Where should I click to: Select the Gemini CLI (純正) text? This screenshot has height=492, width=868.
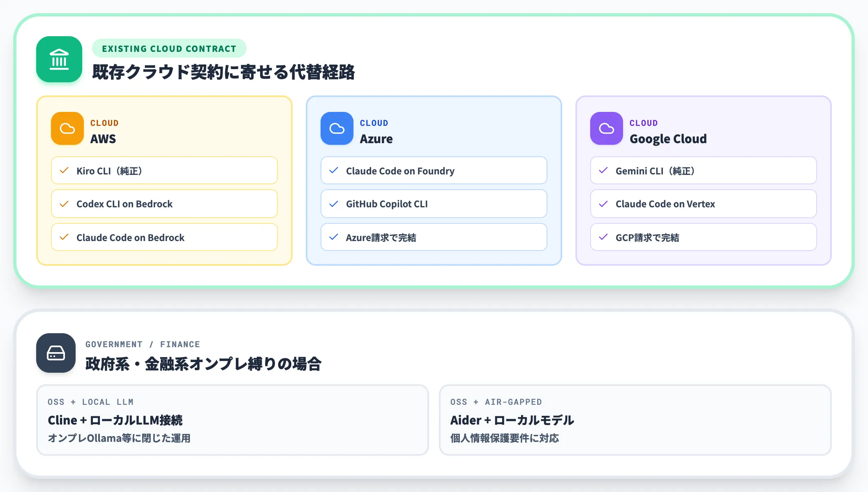[x=656, y=171]
